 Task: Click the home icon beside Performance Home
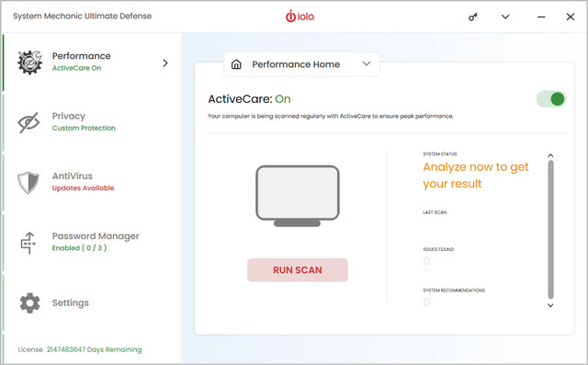pyautogui.click(x=236, y=64)
